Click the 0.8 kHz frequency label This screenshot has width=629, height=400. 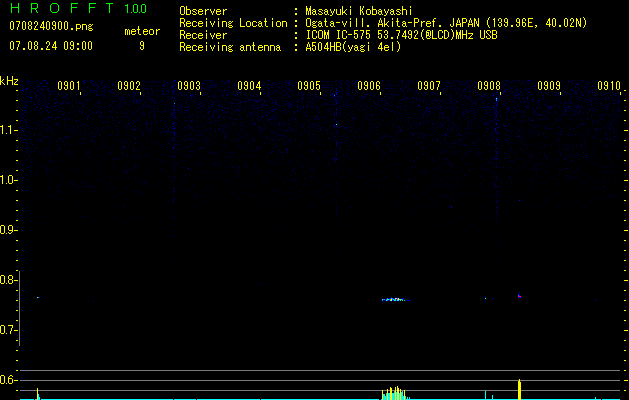point(7,280)
